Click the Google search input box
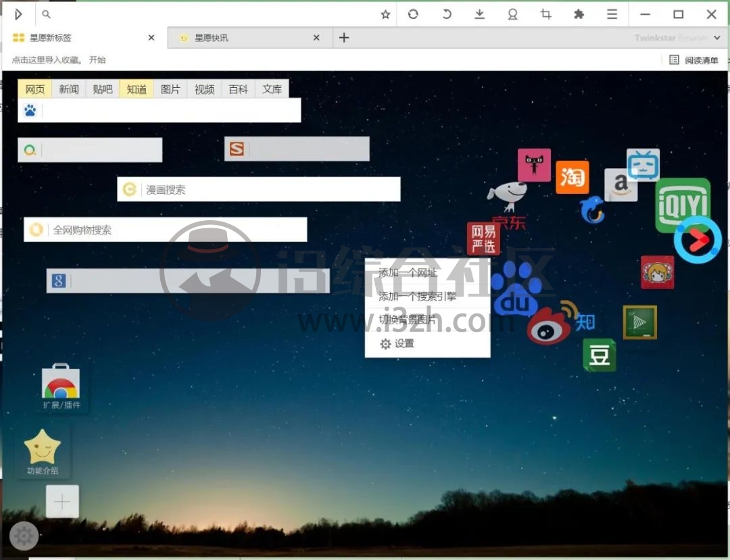730x560 pixels. (x=188, y=280)
